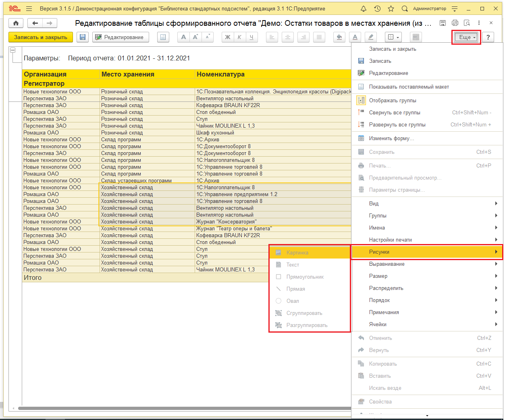Click Свойства in the menu
This screenshot has height=420, width=505.
[x=427, y=401]
